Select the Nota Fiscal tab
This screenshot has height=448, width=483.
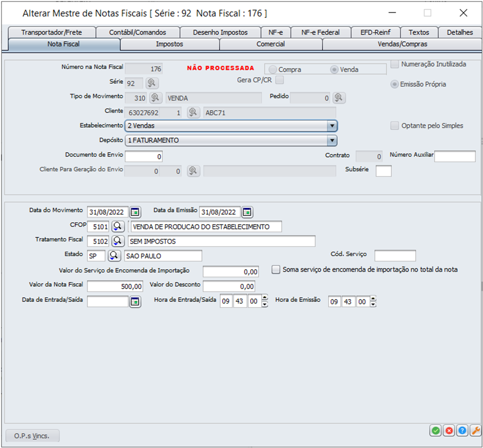click(x=63, y=44)
